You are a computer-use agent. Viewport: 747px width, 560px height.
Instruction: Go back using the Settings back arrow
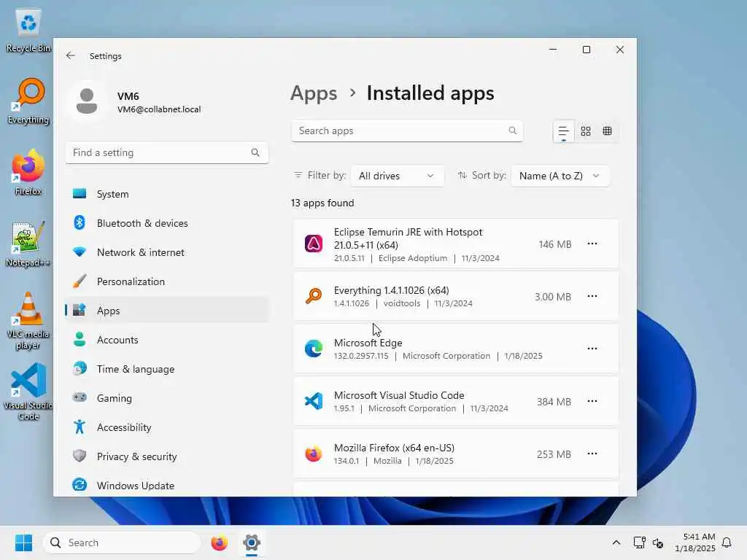click(71, 55)
